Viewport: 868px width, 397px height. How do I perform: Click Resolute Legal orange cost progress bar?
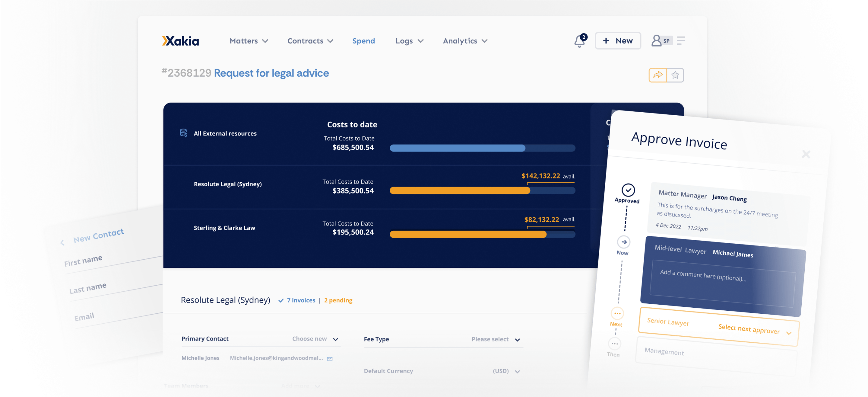click(460, 191)
